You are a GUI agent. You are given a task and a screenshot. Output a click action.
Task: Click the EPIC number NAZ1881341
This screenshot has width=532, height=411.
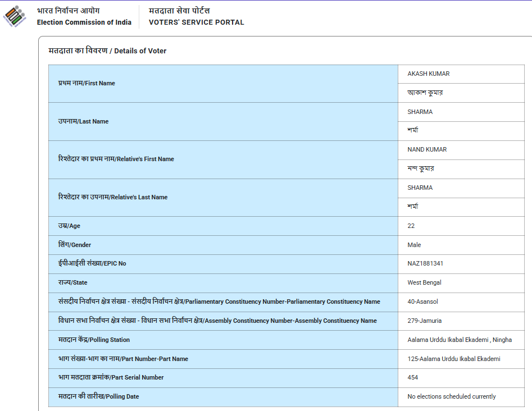point(425,263)
